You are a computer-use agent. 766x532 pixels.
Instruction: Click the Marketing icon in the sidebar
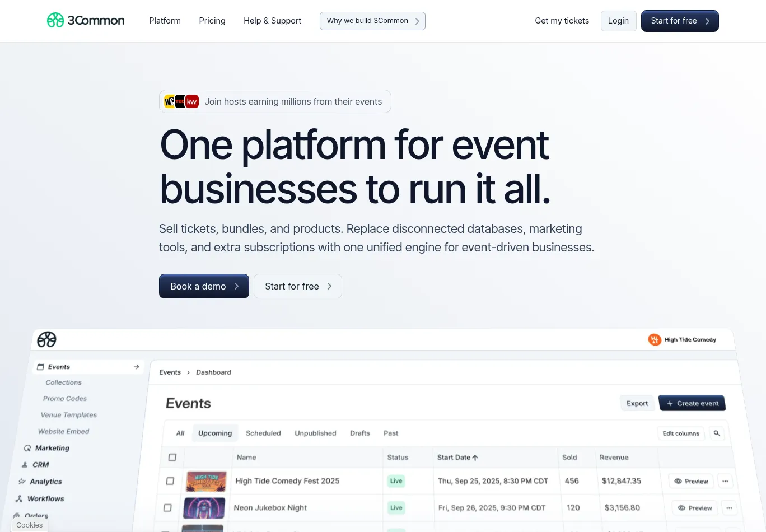coord(27,448)
